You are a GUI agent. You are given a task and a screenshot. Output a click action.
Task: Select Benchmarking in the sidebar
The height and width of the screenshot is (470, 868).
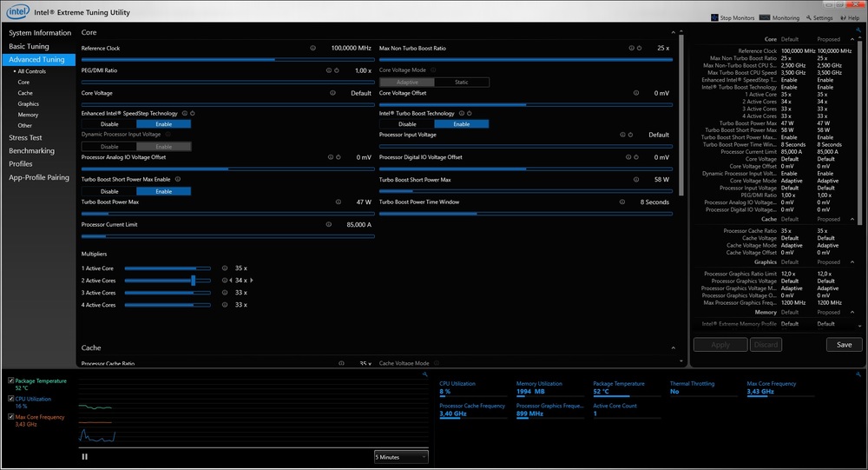(31, 150)
